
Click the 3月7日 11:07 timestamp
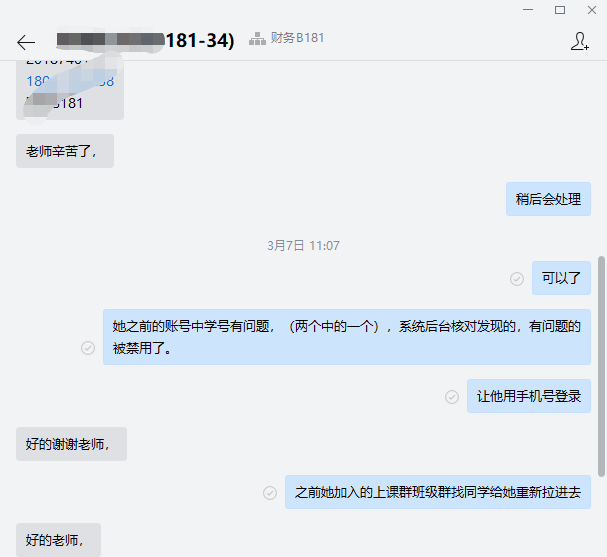coord(303,246)
